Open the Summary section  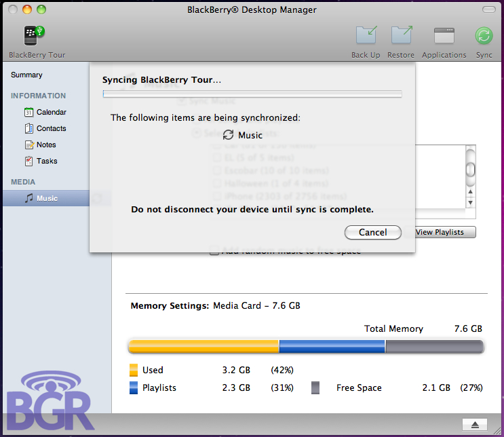(26, 75)
